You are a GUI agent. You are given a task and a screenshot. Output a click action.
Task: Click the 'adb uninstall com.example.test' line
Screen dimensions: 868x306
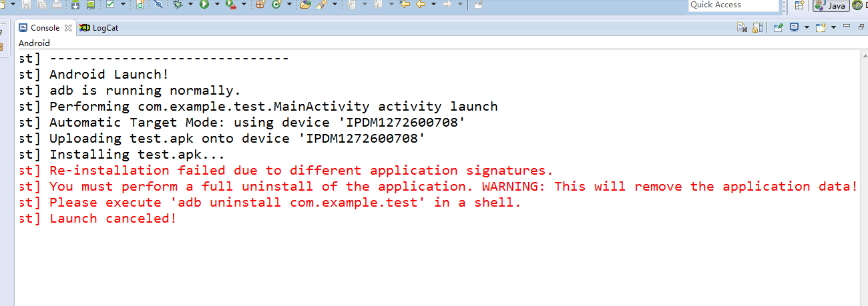pos(285,203)
